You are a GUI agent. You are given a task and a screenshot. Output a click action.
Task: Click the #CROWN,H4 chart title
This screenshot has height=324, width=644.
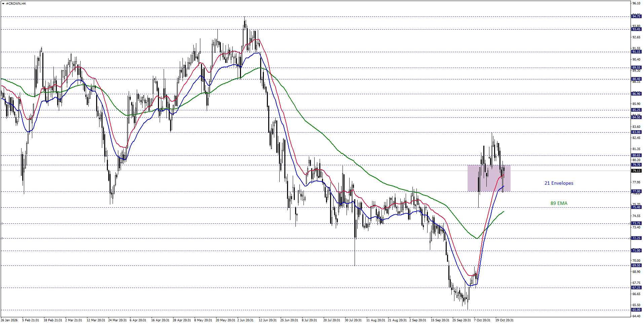point(16,4)
